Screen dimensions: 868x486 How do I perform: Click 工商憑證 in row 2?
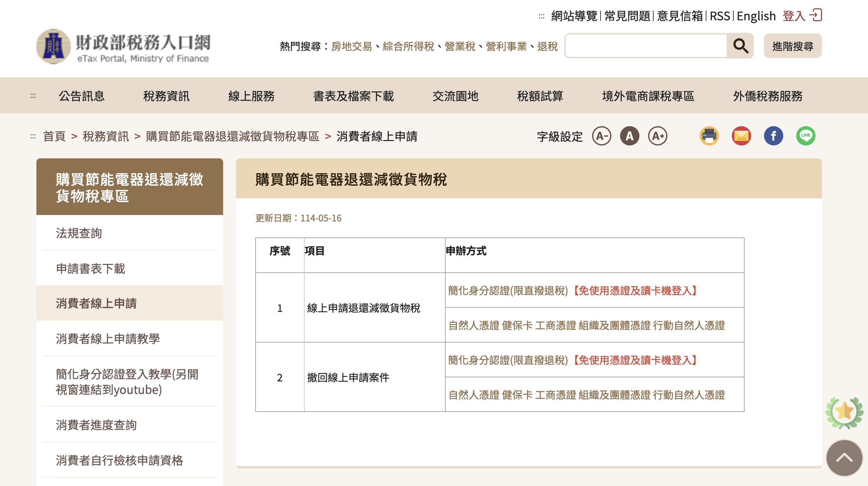coord(556,395)
